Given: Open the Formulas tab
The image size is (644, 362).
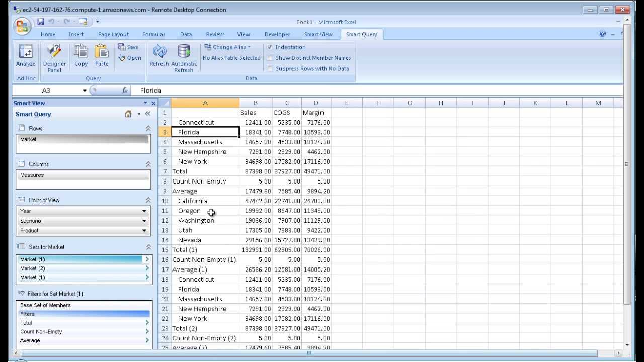Looking at the screenshot, I should [154, 34].
